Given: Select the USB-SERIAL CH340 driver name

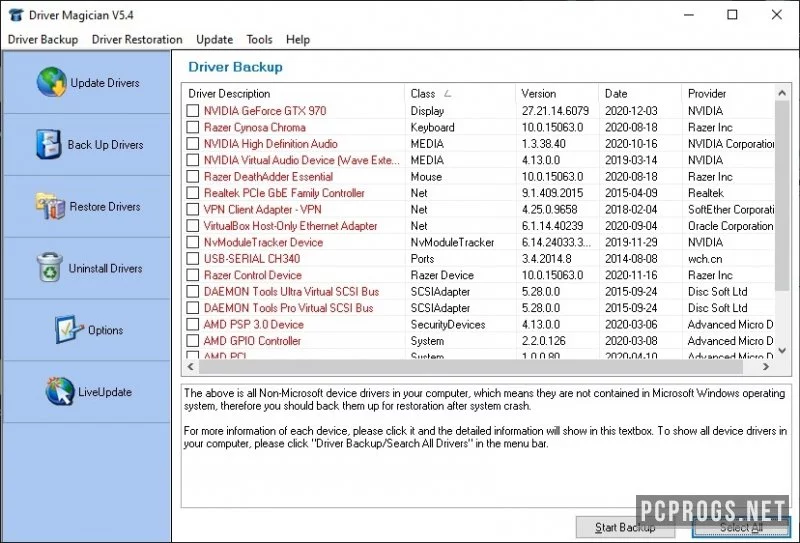Looking at the screenshot, I should coord(252,259).
